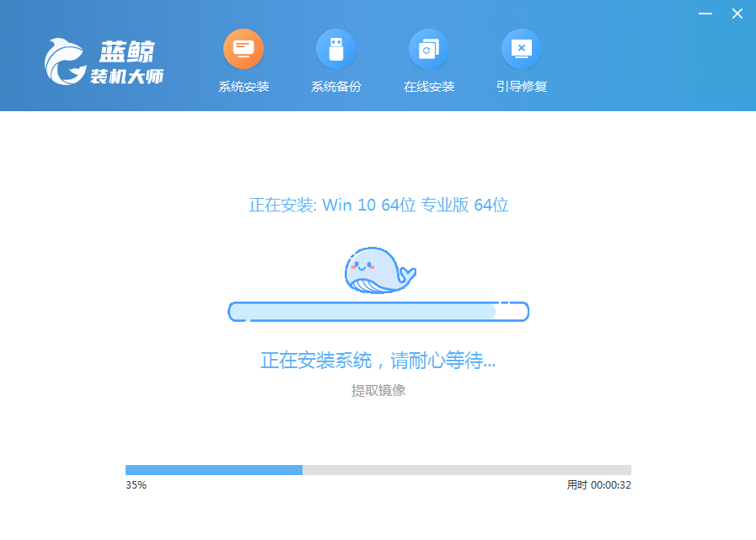756x540 pixels.
Task: Switch to the 系统安装 tab label
Action: 244,87
